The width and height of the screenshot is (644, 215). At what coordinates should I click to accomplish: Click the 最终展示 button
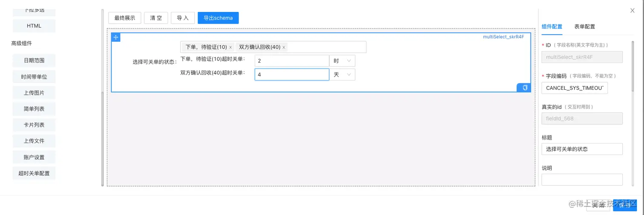125,18
